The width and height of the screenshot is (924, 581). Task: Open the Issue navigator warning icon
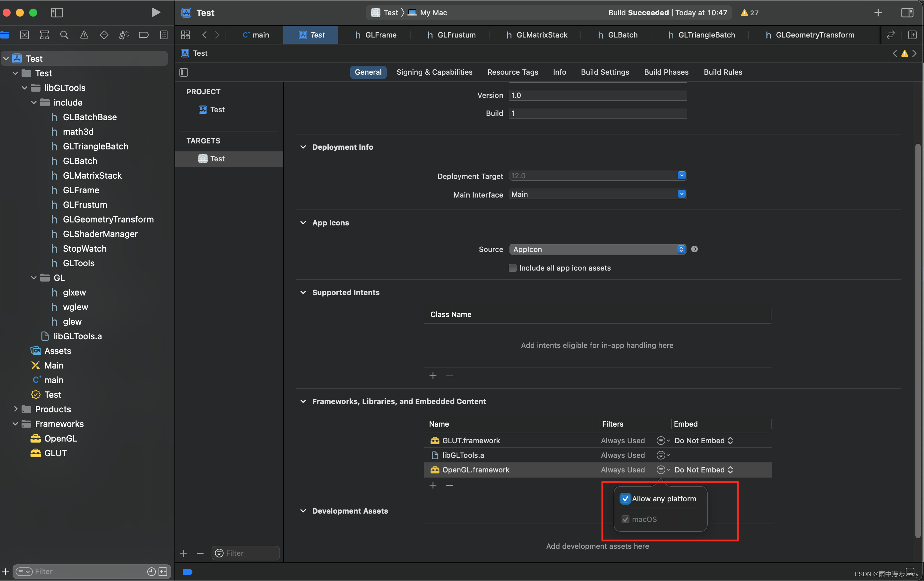[x=84, y=35]
